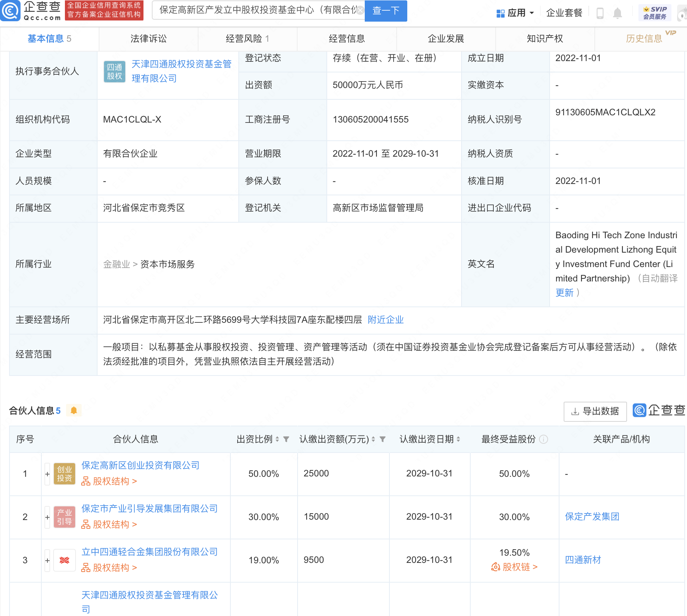Image resolution: width=687 pixels, height=616 pixels.
Task: Click the Qcc.com logo icon
Action: point(10,11)
